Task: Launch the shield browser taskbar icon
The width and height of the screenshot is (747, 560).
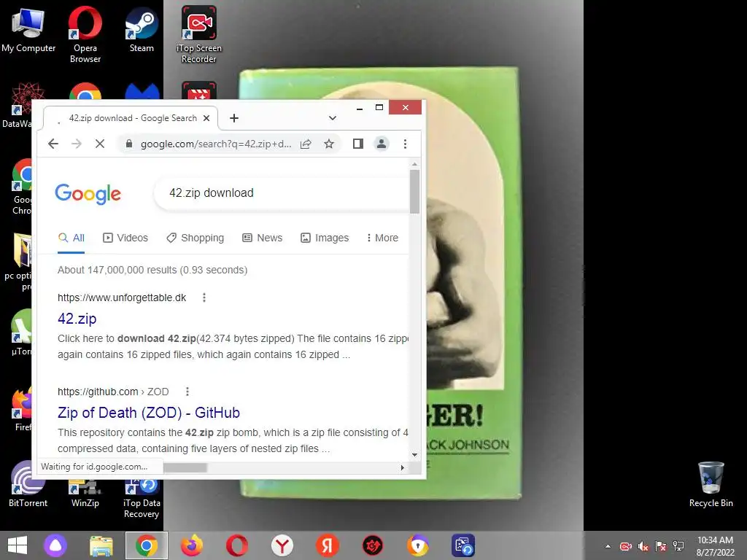Action: [418, 545]
